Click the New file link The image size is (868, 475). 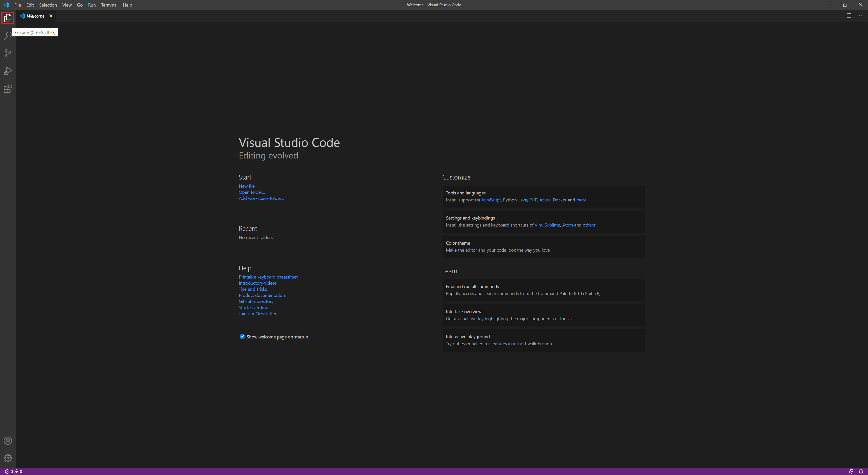[x=247, y=186]
